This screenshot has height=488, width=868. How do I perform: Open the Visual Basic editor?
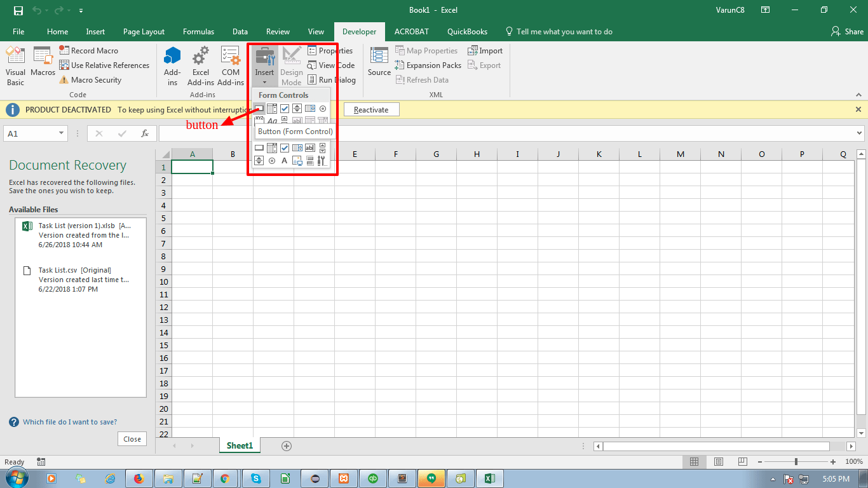pos(15,66)
